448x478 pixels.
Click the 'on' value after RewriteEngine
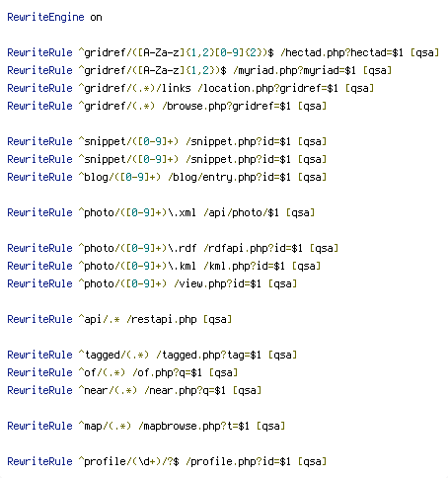[96, 17]
